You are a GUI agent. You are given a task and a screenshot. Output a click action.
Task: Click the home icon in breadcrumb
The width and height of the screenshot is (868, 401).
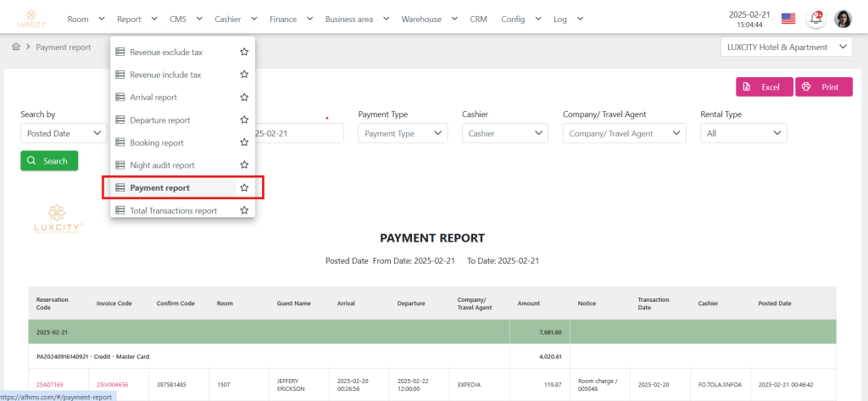[x=16, y=47]
